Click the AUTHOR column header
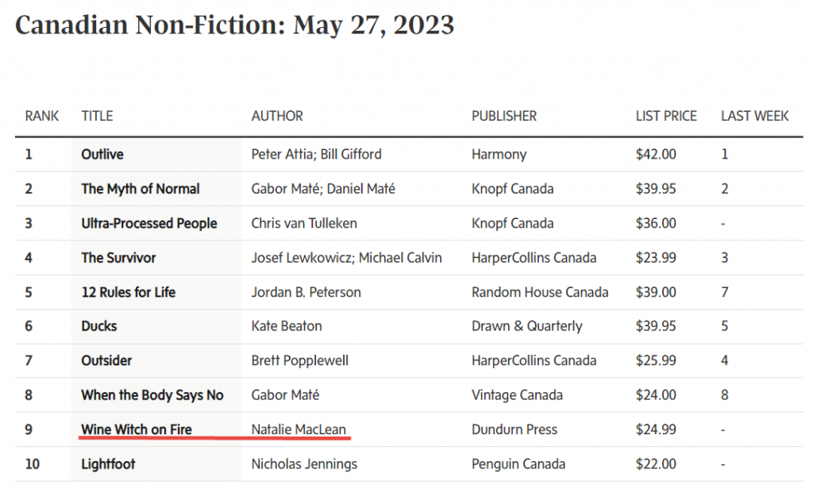This screenshot has height=504, width=813. 277,116
